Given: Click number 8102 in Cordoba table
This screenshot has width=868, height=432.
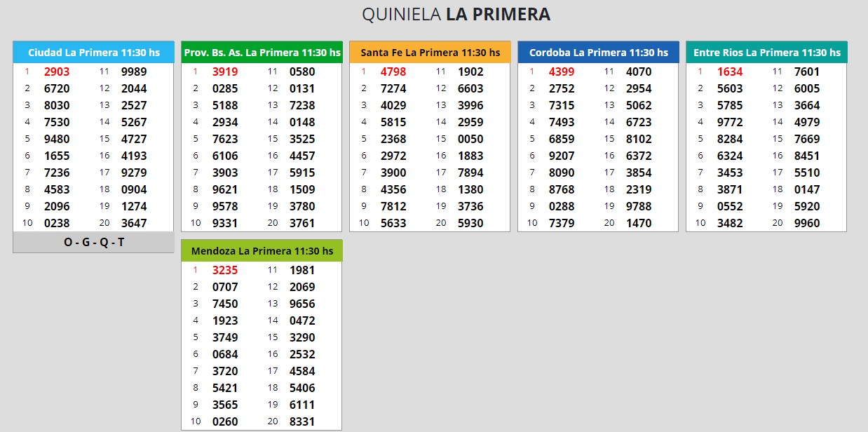Looking at the screenshot, I should 639,139.
